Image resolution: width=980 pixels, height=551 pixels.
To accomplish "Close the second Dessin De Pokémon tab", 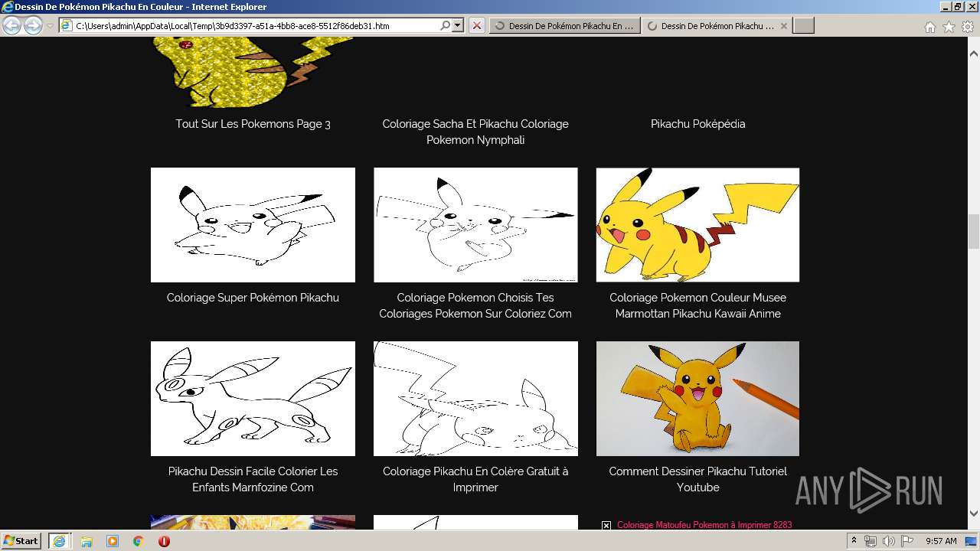I will 783,26.
